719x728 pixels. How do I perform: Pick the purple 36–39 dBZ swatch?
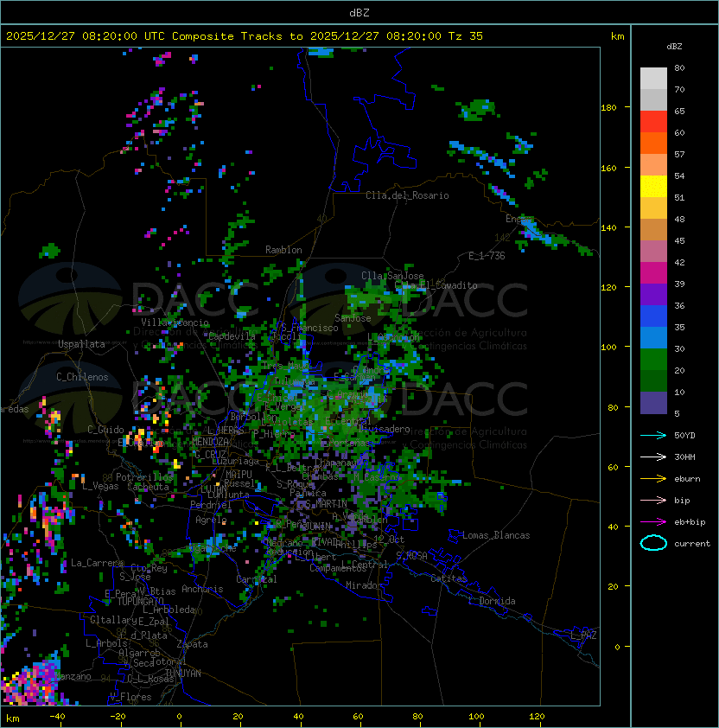tap(653, 295)
